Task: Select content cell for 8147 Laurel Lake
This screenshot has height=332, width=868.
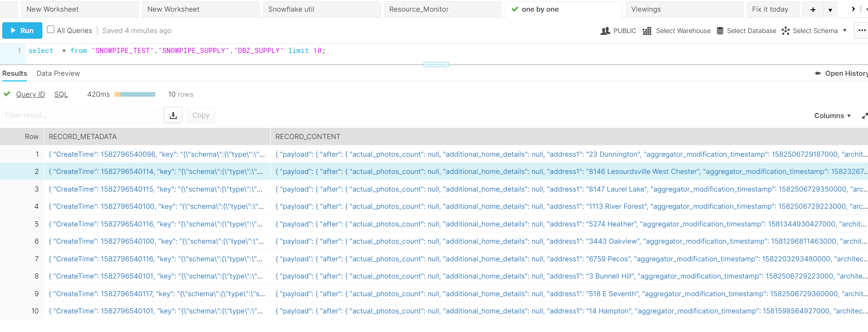Action: [x=569, y=189]
